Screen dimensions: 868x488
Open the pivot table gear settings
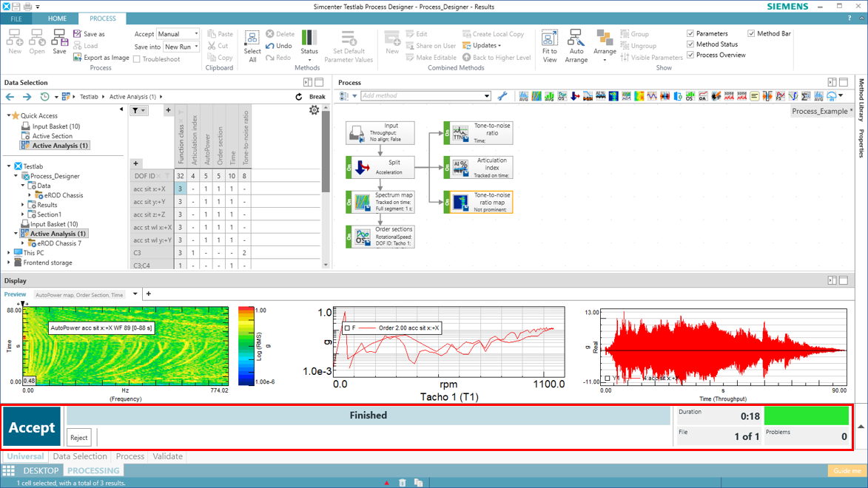coord(314,110)
